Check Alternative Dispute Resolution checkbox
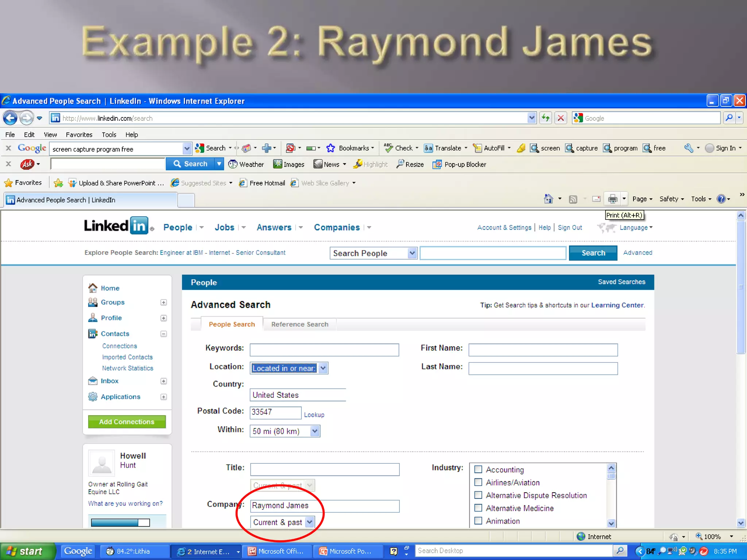 (x=478, y=495)
